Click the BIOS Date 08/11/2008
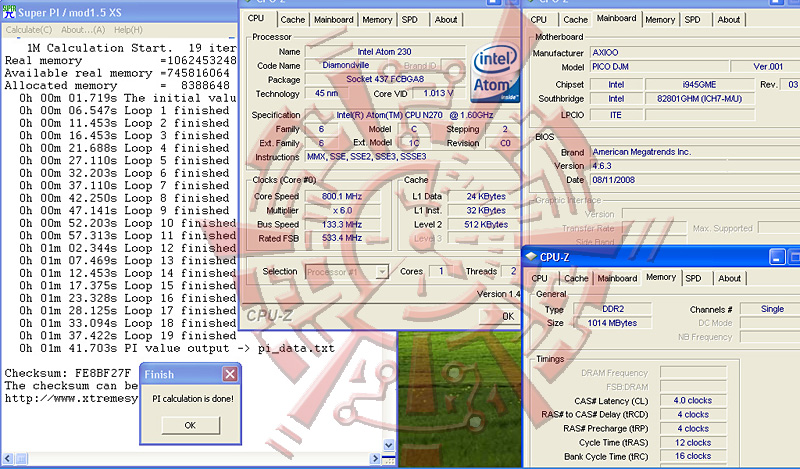The width and height of the screenshot is (800, 469). [x=695, y=180]
